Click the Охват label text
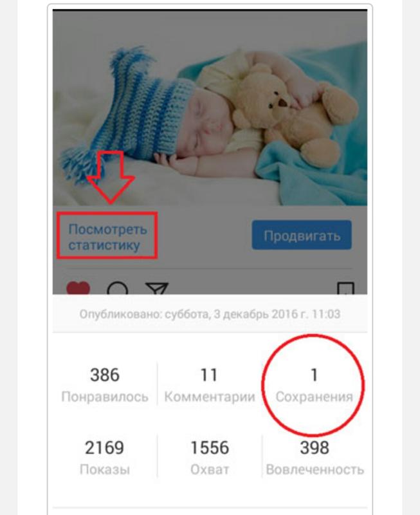 (x=210, y=470)
